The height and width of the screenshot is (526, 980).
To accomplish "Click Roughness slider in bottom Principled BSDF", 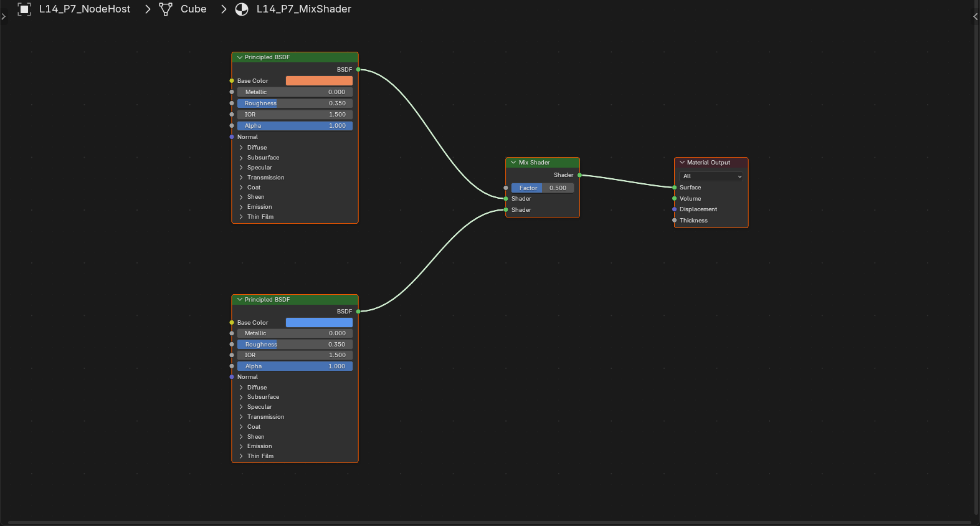I will pos(295,345).
